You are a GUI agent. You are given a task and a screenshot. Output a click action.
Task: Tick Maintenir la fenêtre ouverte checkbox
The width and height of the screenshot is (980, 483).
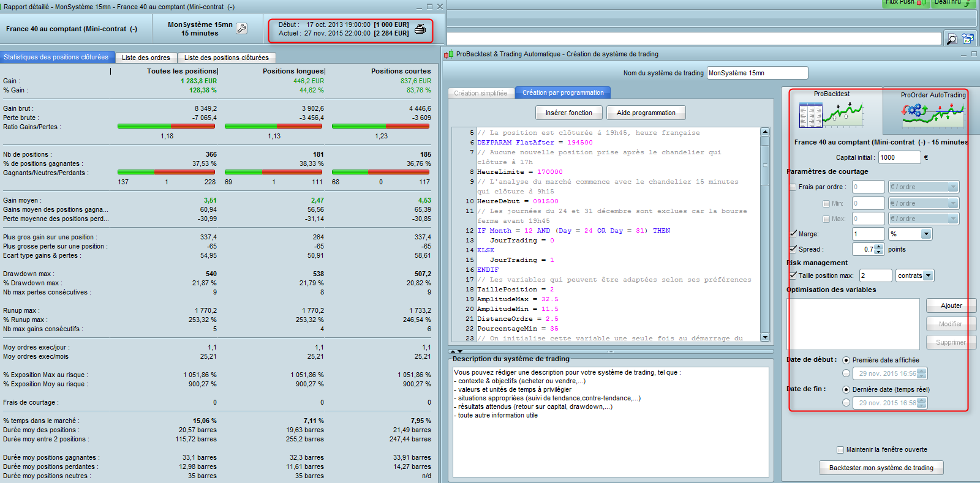pos(840,450)
